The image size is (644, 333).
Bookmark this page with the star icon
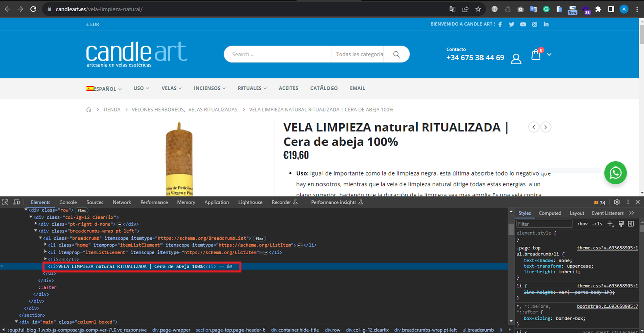[x=478, y=9]
